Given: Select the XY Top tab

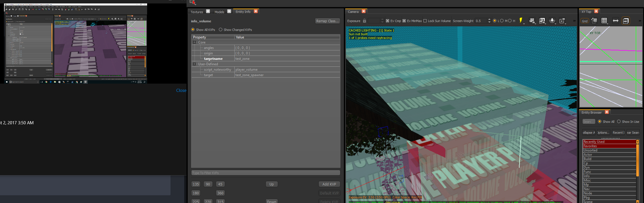Looking at the screenshot, I should 586,12.
